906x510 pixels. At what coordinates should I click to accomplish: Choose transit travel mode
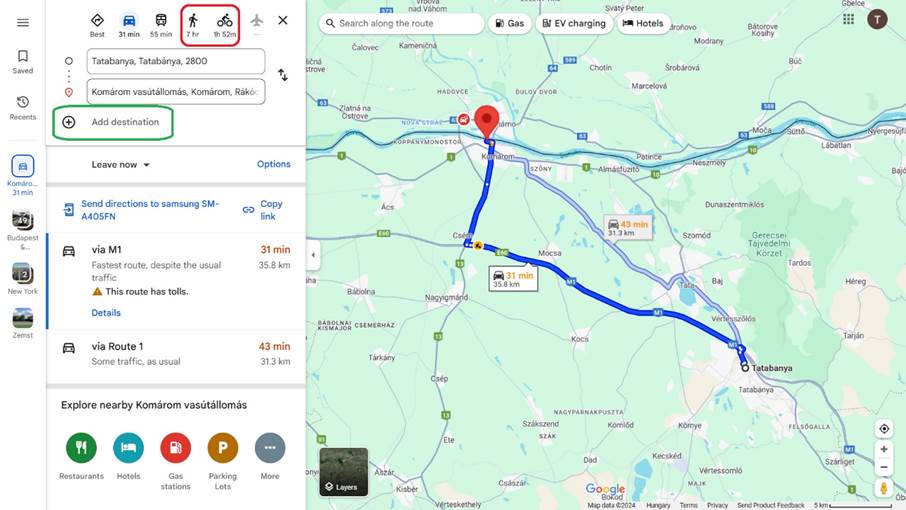click(x=161, y=25)
